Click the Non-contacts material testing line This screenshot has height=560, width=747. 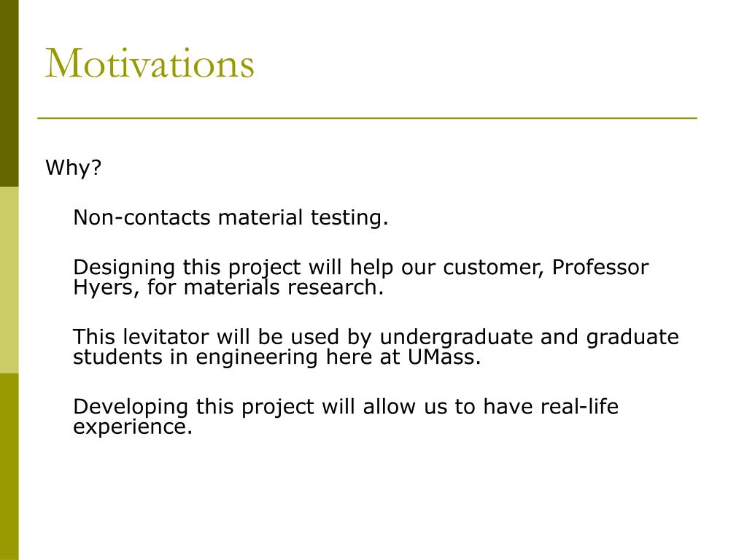[231, 217]
